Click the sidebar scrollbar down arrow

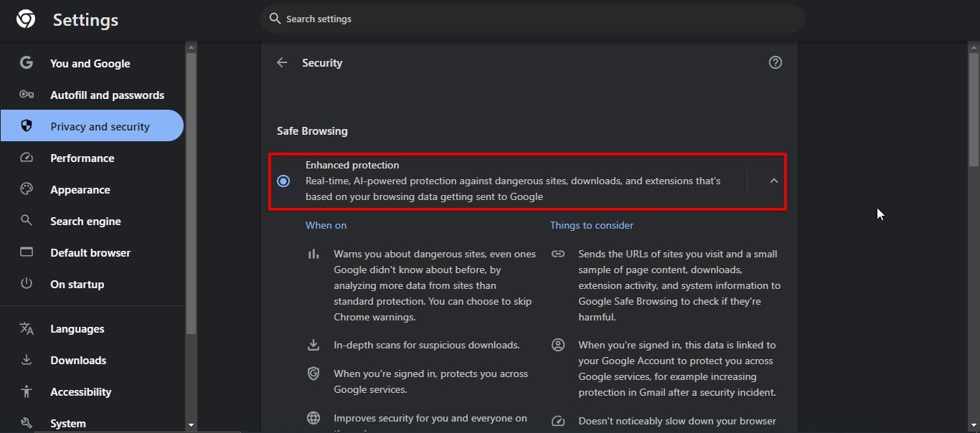(x=191, y=425)
